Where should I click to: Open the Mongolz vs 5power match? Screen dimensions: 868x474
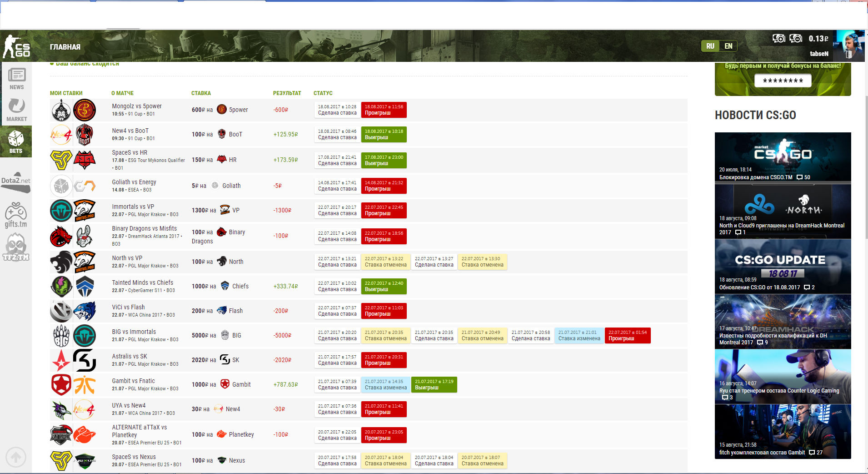coord(137,106)
